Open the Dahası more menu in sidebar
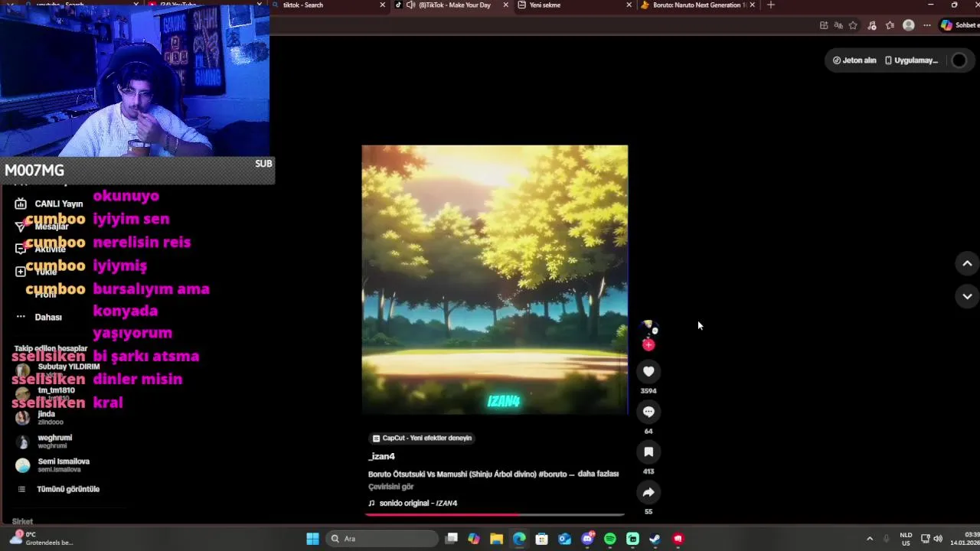The image size is (980, 551). click(x=39, y=317)
